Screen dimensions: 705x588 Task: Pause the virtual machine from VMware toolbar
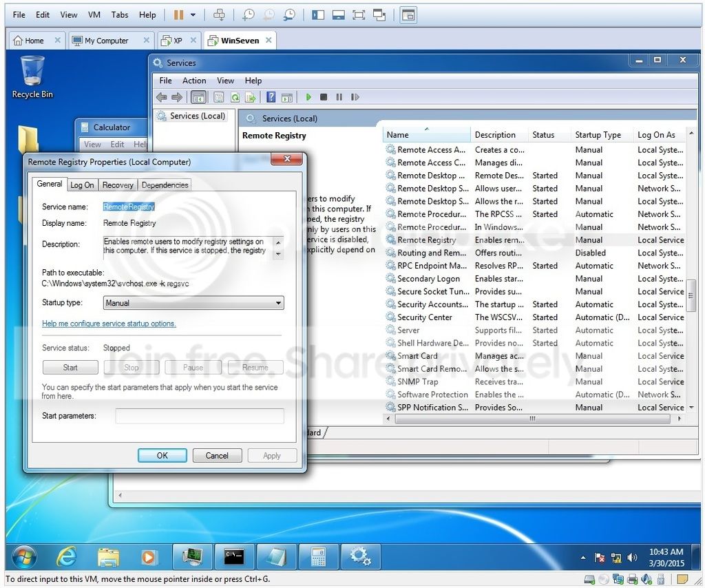pyautogui.click(x=178, y=15)
